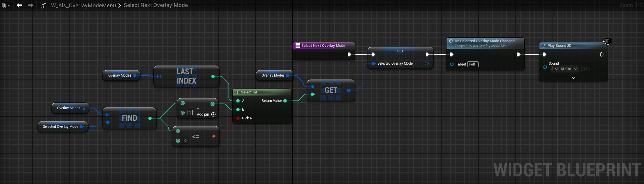Click the SET node's blue output pin
Image resolution: width=644 pixels, height=184 pixels.
pyautogui.click(x=427, y=63)
